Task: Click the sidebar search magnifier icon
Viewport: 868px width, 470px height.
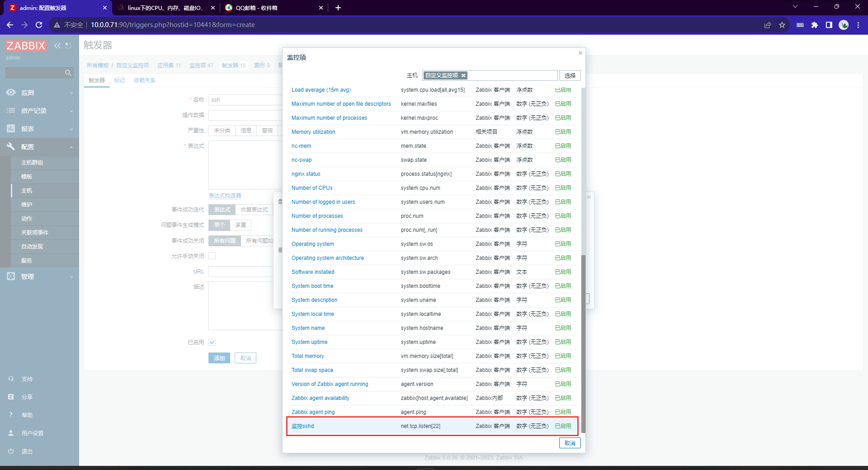Action: pyautogui.click(x=68, y=73)
